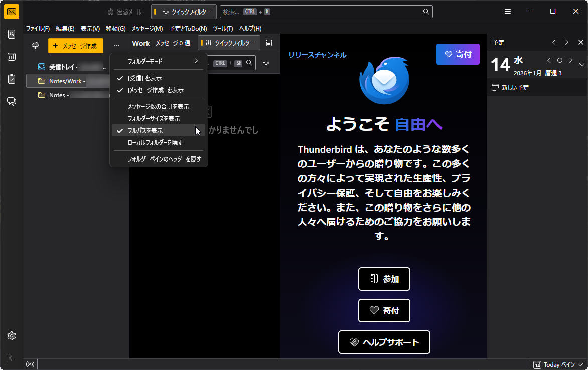Open the Calendar from the left sidebar
This screenshot has width=588, height=370.
click(x=11, y=57)
